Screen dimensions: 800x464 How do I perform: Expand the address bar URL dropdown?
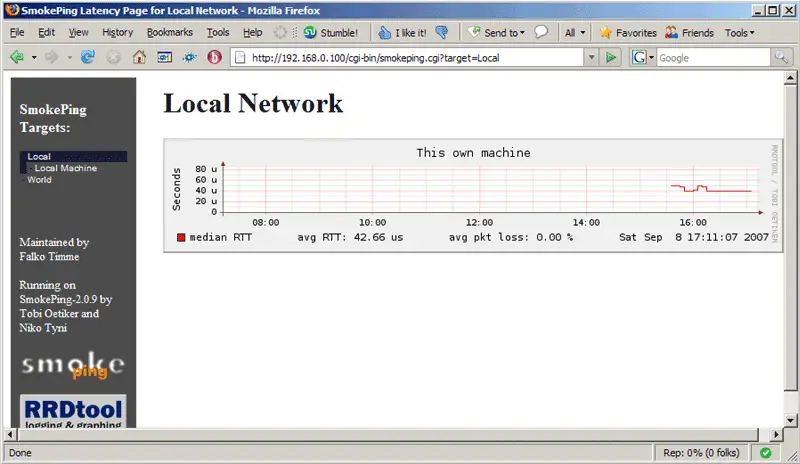pos(591,57)
